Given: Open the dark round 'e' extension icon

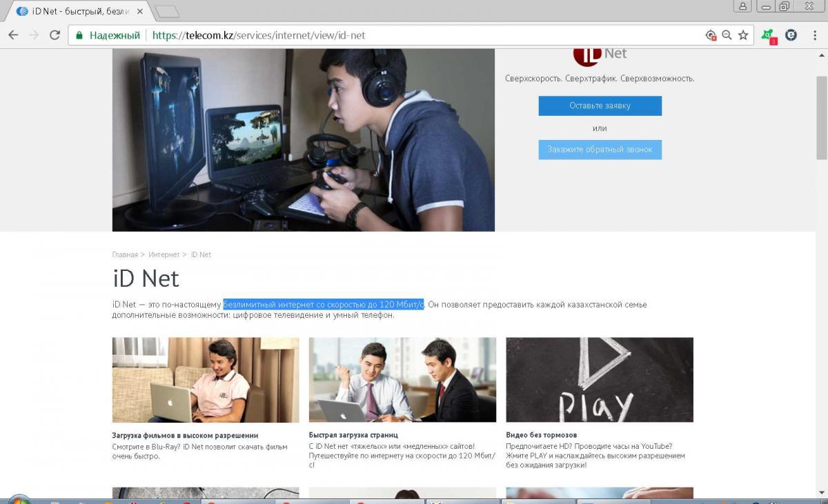Looking at the screenshot, I should click(x=791, y=35).
